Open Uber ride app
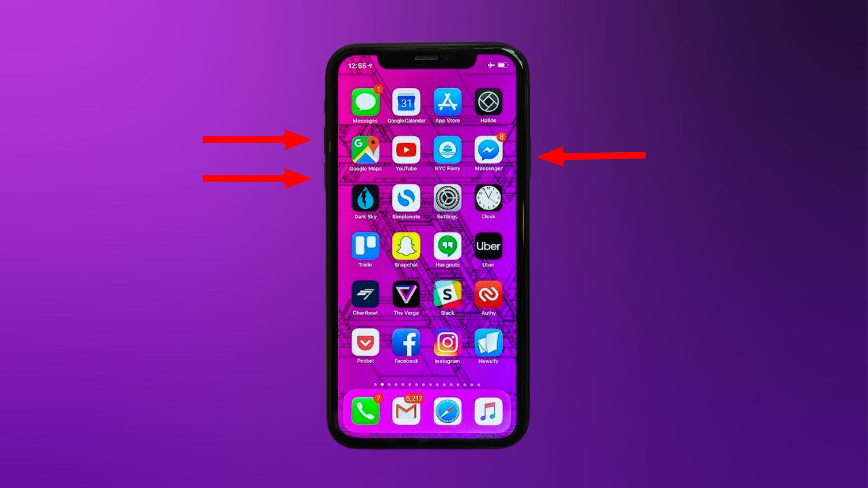 coord(488,247)
